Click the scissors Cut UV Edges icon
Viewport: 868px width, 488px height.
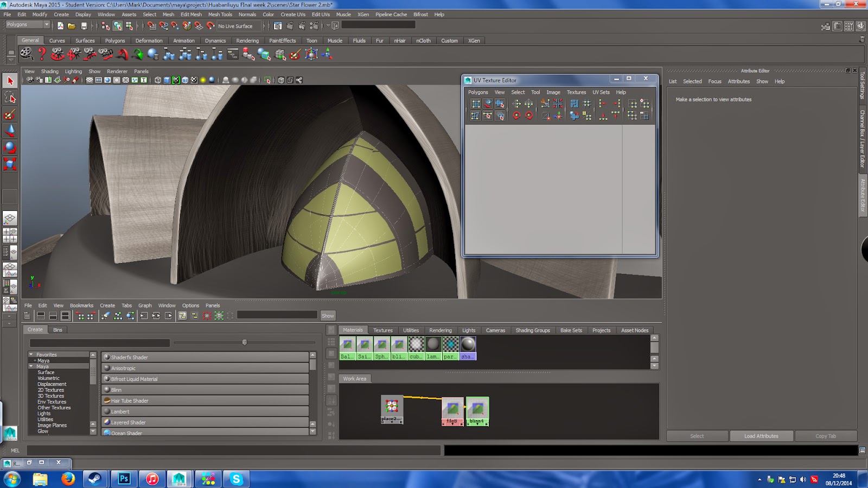[x=545, y=104]
